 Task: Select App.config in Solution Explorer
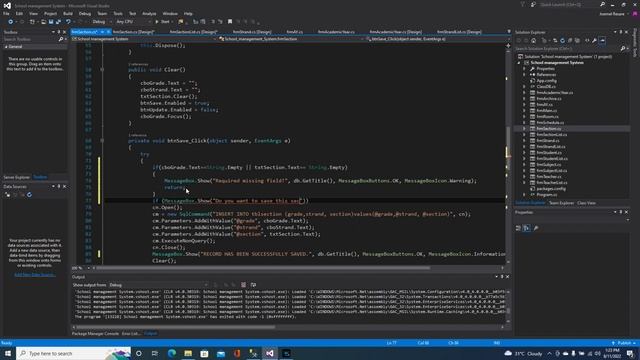pyautogui.click(x=546, y=81)
